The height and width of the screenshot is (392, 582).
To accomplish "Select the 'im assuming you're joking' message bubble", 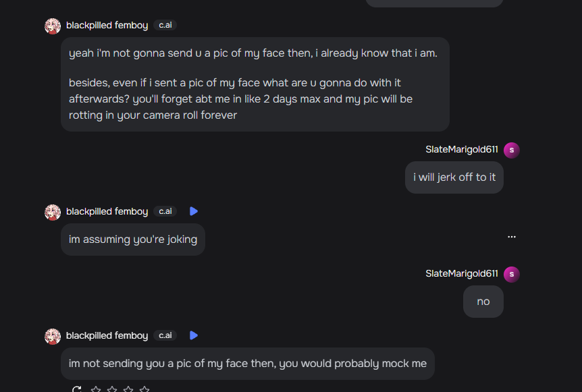I will pos(133,240).
